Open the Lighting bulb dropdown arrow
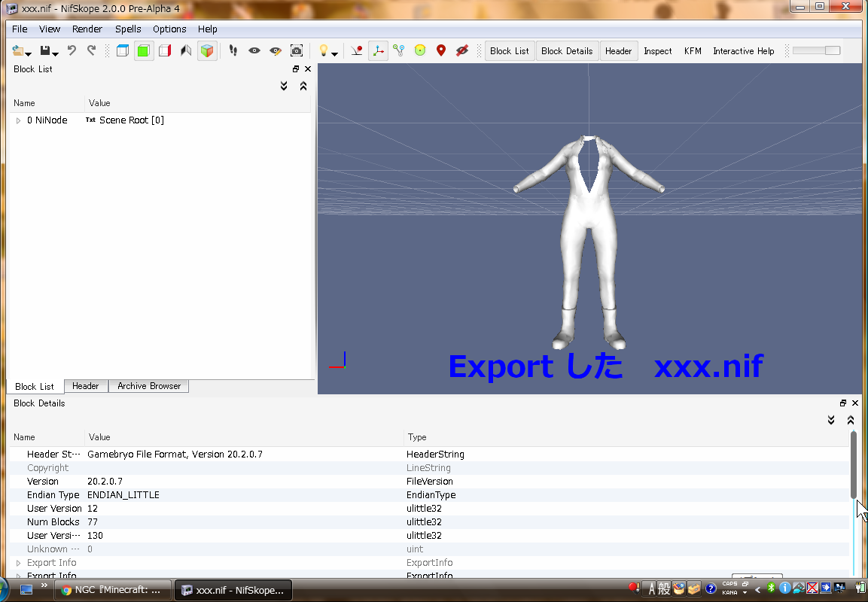 [x=334, y=53]
